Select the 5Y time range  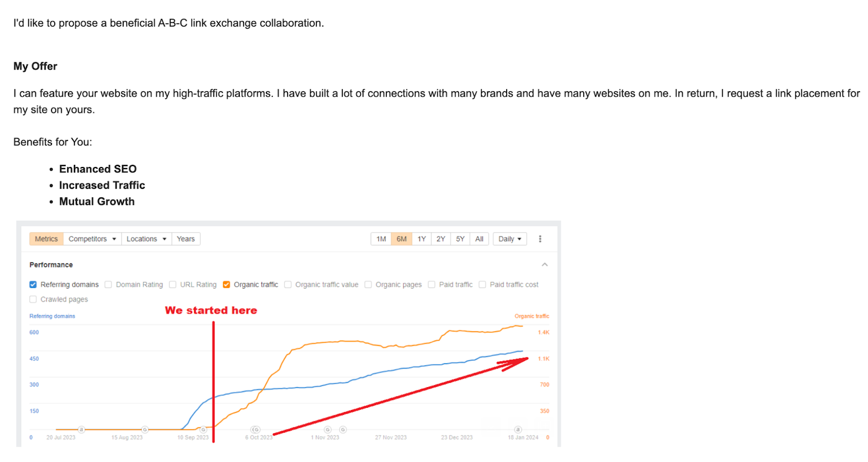pyautogui.click(x=460, y=239)
